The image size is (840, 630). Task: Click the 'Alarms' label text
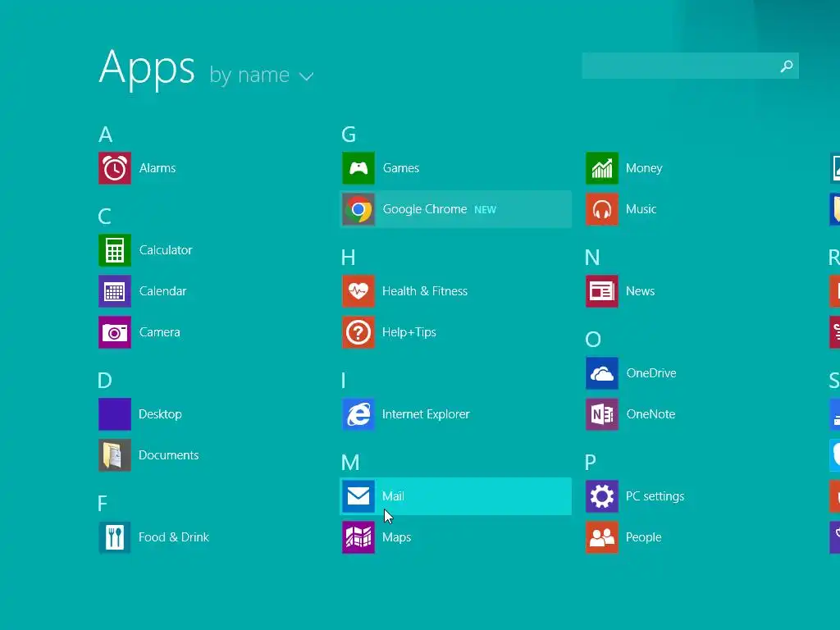(157, 168)
